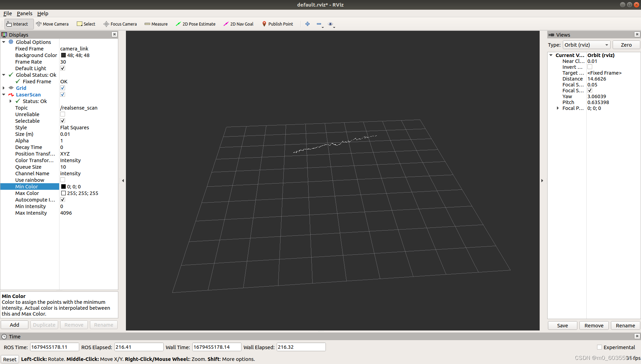641x364 pixels.
Task: Activate 2D Nav Goal tool
Action: (x=238, y=24)
